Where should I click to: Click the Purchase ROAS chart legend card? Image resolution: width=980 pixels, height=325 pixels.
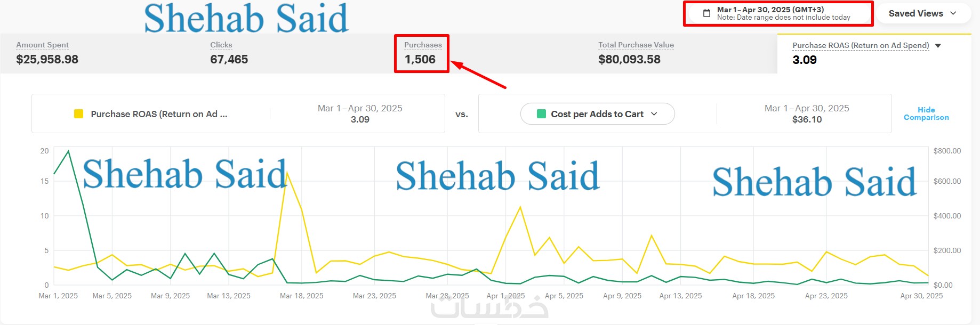238,113
